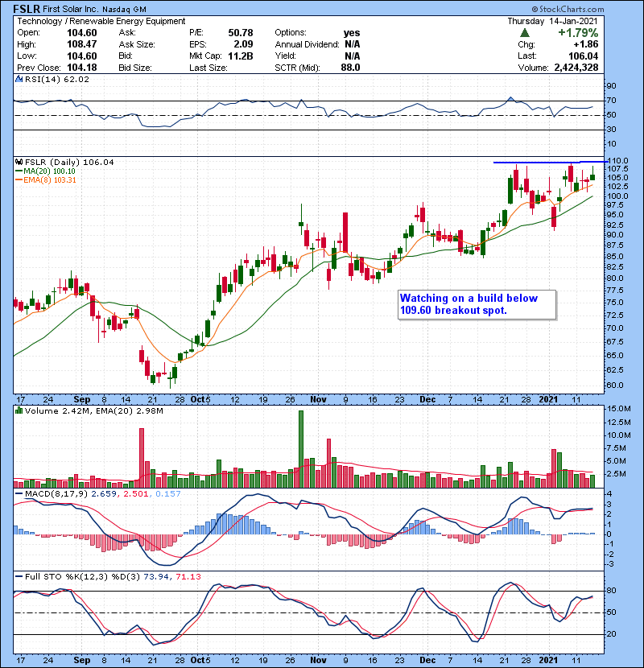Image resolution: width=644 pixels, height=668 pixels.
Task: Click the SCTR (Mid) value 88.0
Action: coord(350,68)
